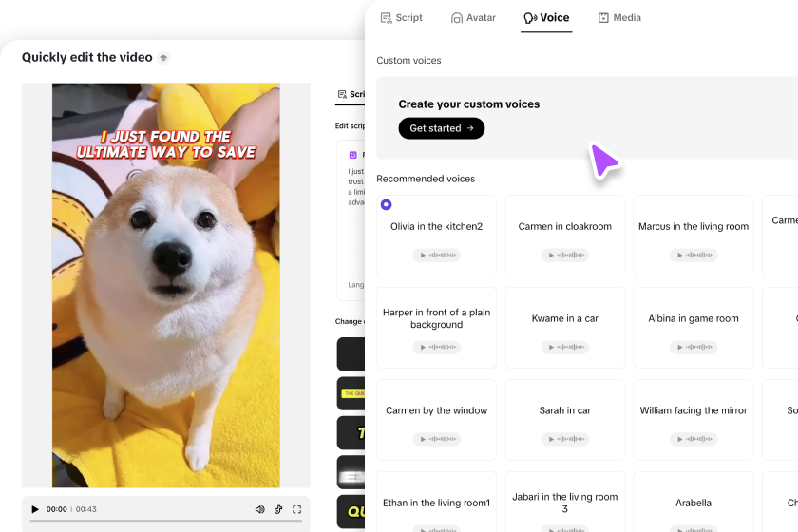The image size is (798, 532).
Task: Preview Kwame in a car voice sample
Action: [565, 347]
